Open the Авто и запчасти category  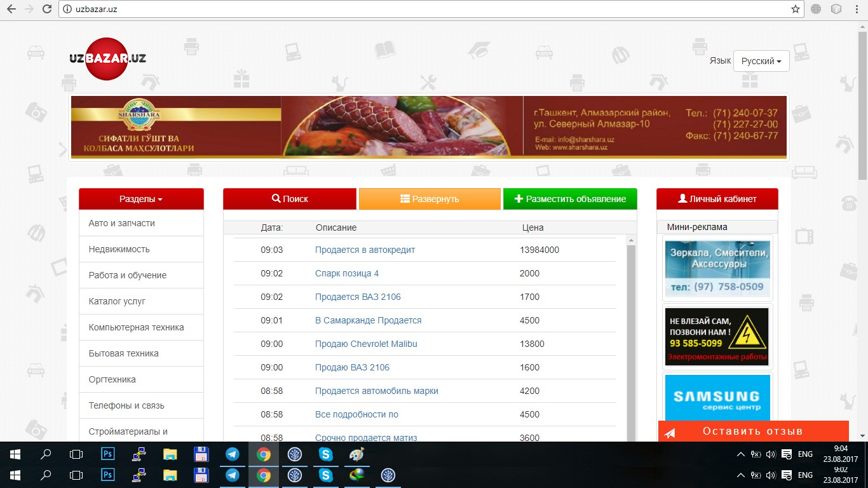click(x=141, y=223)
